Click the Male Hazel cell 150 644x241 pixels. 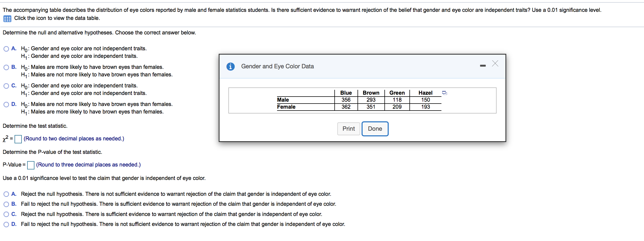(x=426, y=100)
